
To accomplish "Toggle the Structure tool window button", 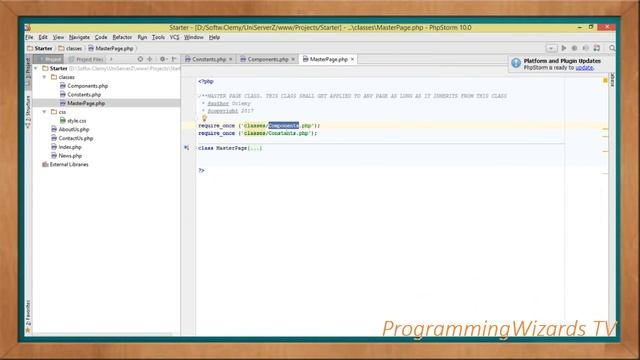I will coord(28,111).
